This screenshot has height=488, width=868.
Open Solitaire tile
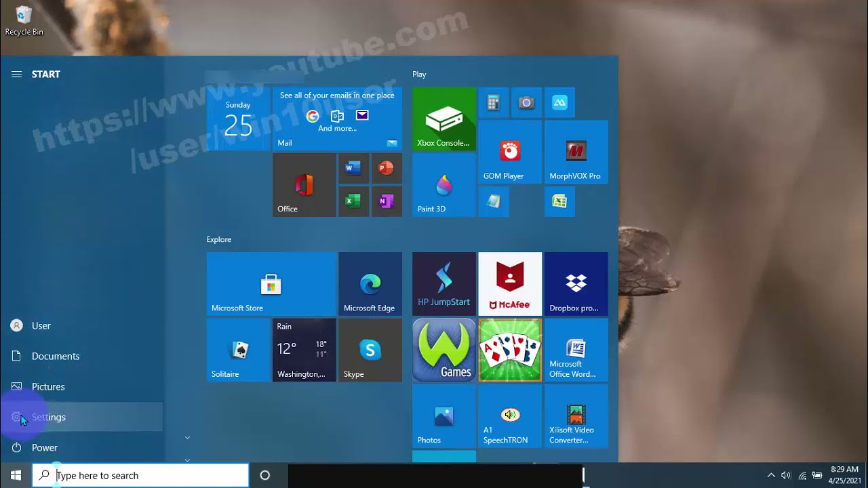pos(239,350)
